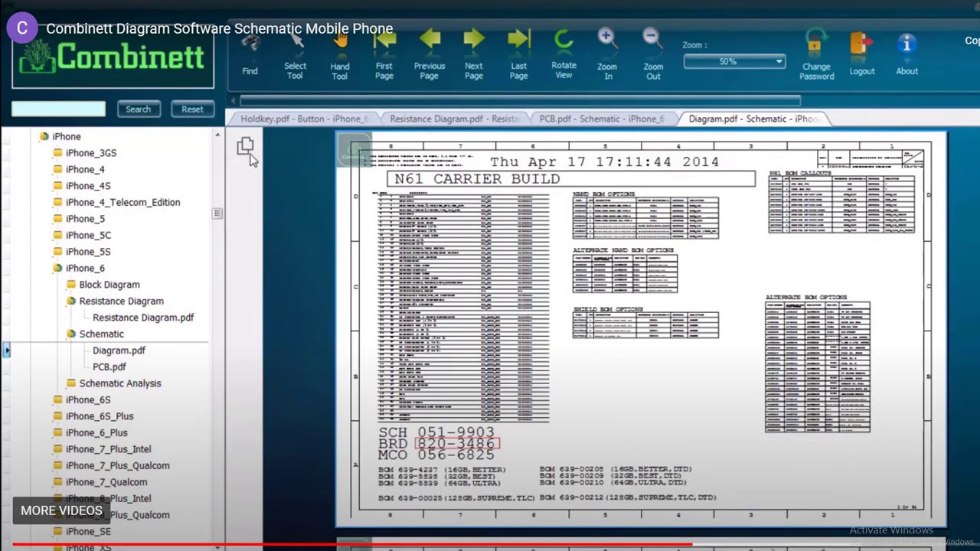Open the About info

tap(906, 55)
